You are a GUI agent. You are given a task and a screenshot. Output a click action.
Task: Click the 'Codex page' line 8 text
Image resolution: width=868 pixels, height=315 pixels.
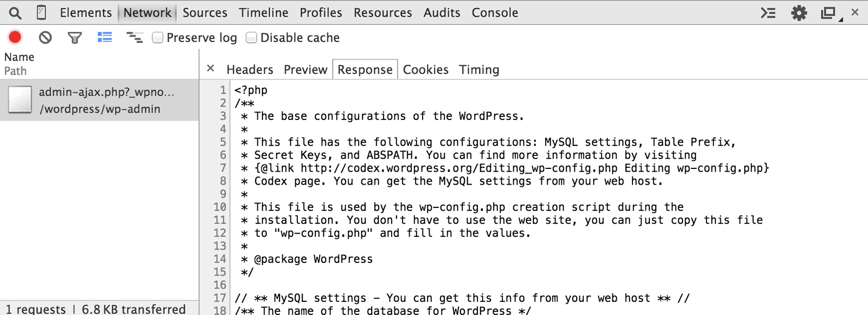(x=452, y=181)
